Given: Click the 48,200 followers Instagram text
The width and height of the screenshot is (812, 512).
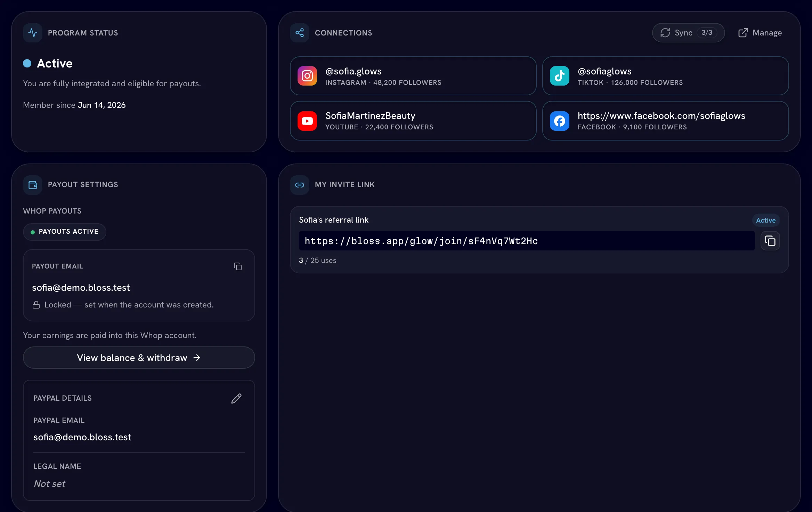Looking at the screenshot, I should [x=407, y=82].
